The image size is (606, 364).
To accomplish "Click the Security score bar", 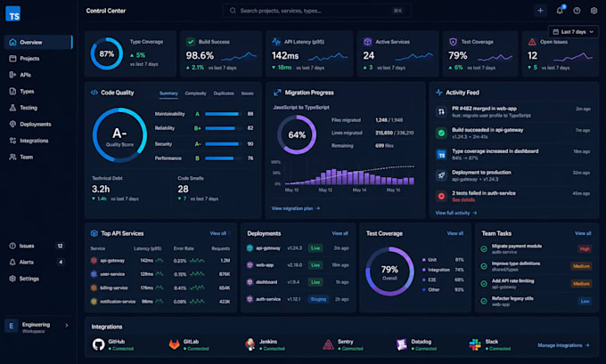I will 223,144.
